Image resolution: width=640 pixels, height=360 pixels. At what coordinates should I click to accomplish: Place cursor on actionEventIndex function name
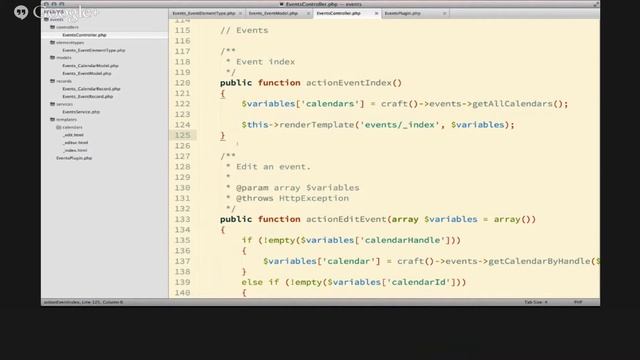349,83
